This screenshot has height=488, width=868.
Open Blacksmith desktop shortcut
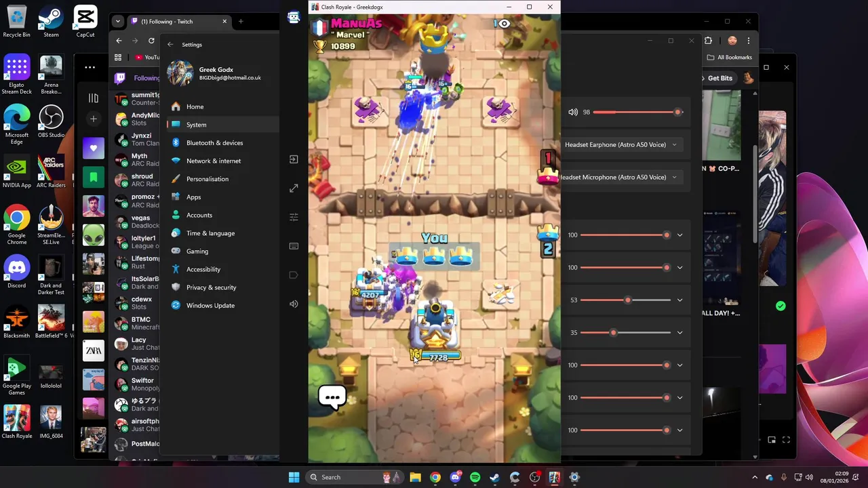click(16, 322)
